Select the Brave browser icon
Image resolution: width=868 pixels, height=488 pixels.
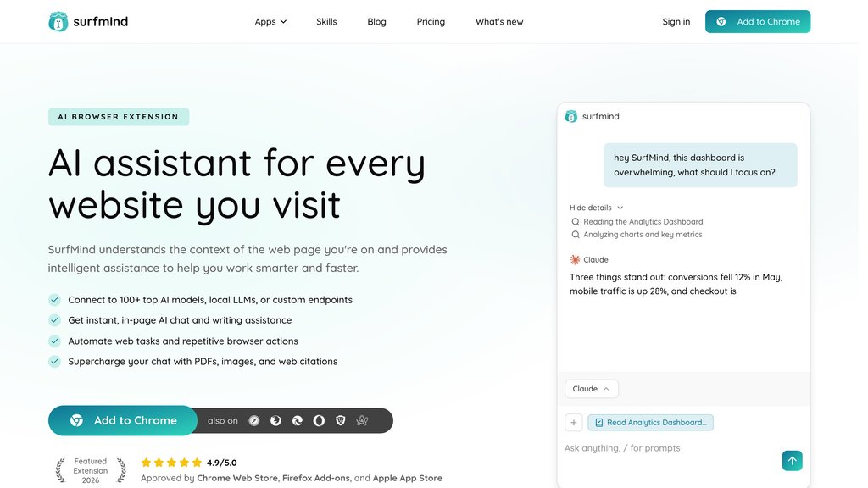click(341, 420)
